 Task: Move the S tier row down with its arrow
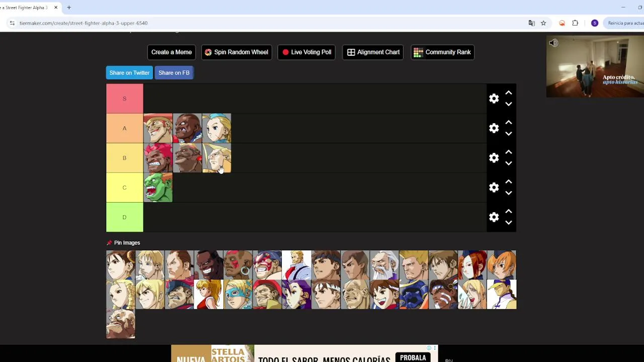509,104
